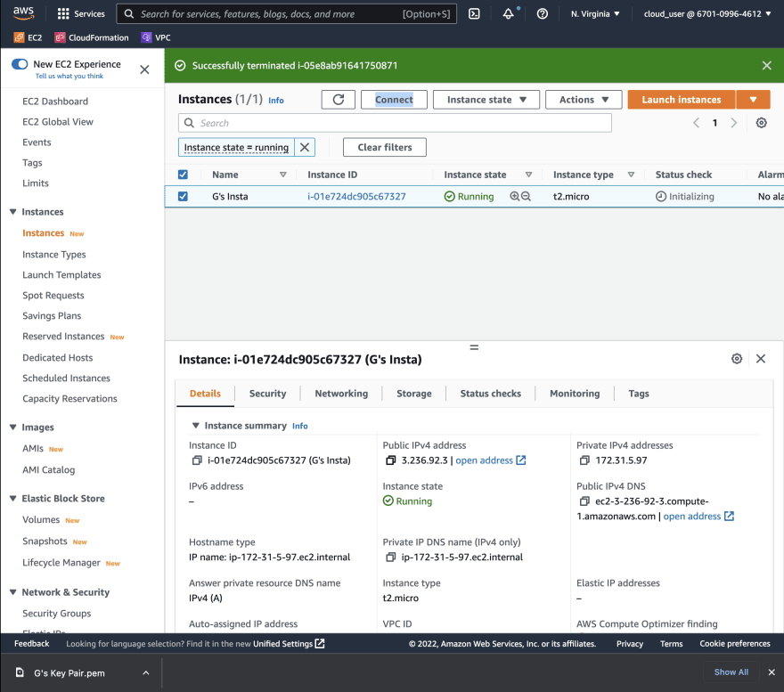Viewport: 784px width, 692px height.
Task: Collapse the Network & Security section
Action: pos(13,592)
